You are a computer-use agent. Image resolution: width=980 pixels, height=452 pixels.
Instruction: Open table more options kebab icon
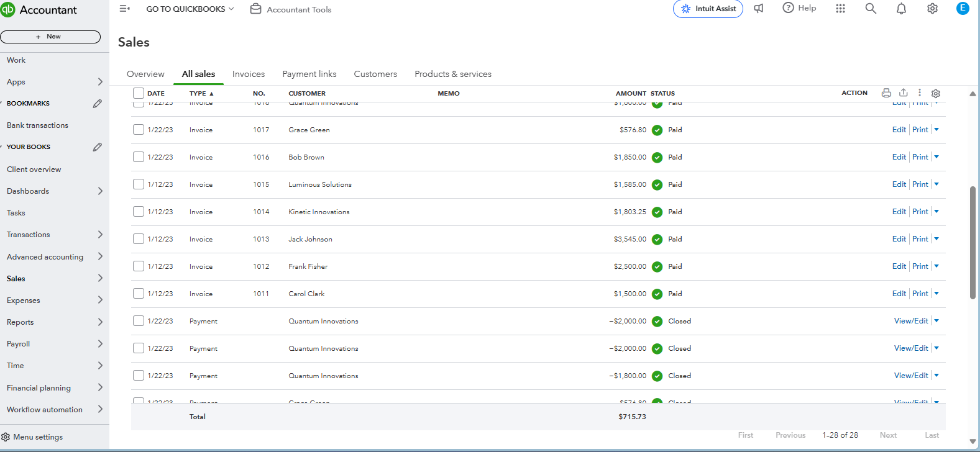[x=920, y=93]
